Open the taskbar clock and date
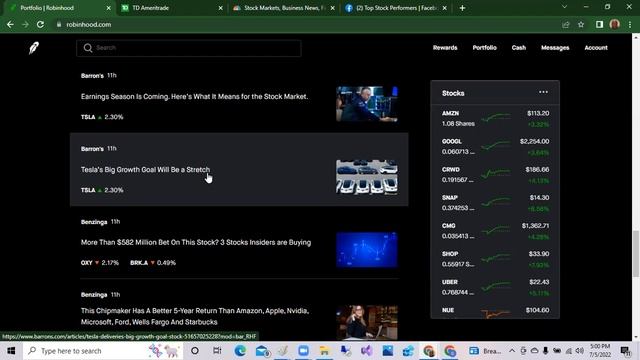Viewport: 640px width, 360px height. click(600, 351)
